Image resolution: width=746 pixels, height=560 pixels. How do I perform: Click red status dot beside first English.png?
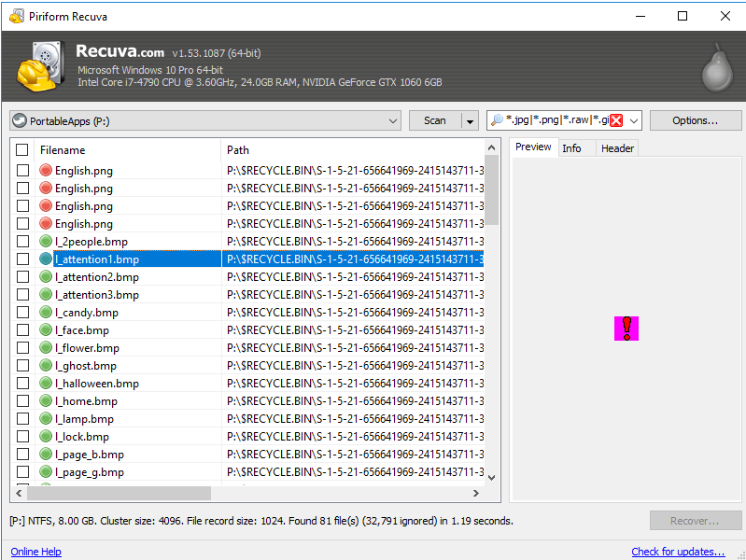(x=46, y=171)
